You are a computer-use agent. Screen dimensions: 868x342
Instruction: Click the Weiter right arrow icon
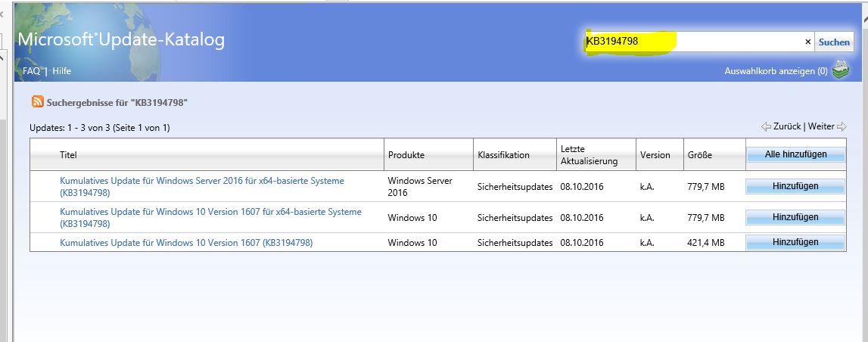[842, 126]
